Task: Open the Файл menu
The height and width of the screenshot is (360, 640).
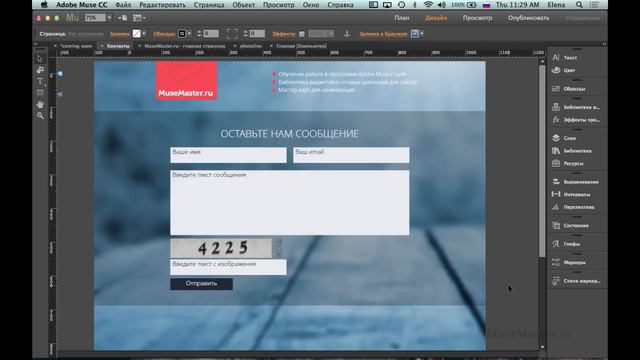Action: click(123, 5)
